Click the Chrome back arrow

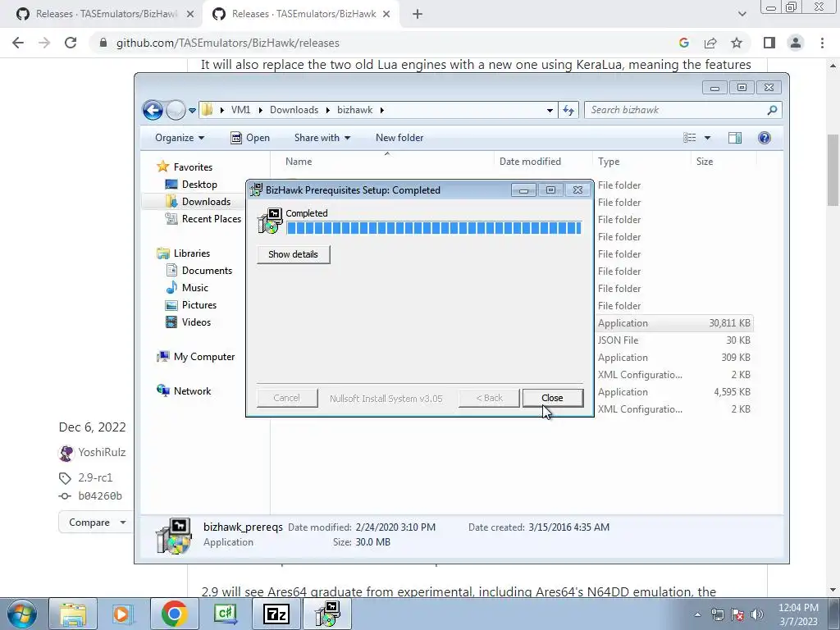pos(18,43)
